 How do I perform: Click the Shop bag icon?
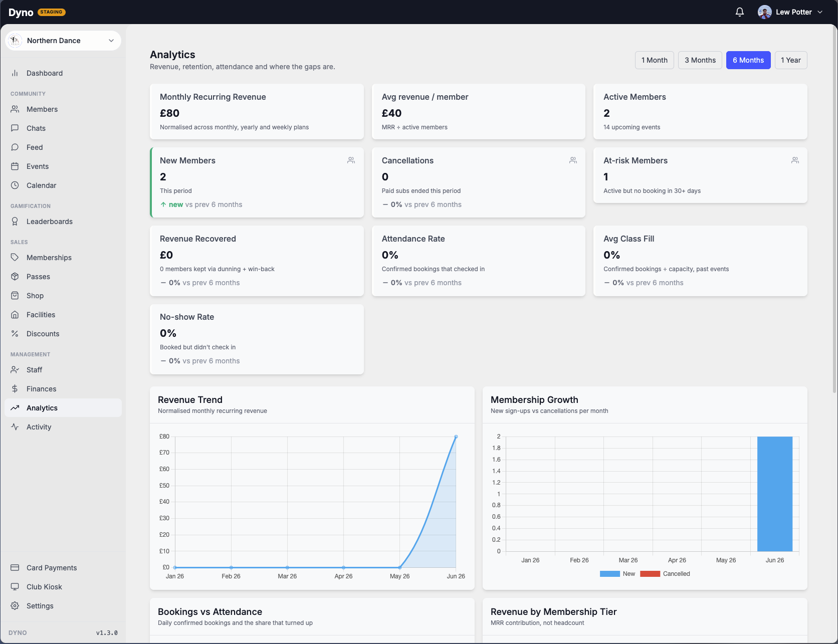tap(15, 296)
